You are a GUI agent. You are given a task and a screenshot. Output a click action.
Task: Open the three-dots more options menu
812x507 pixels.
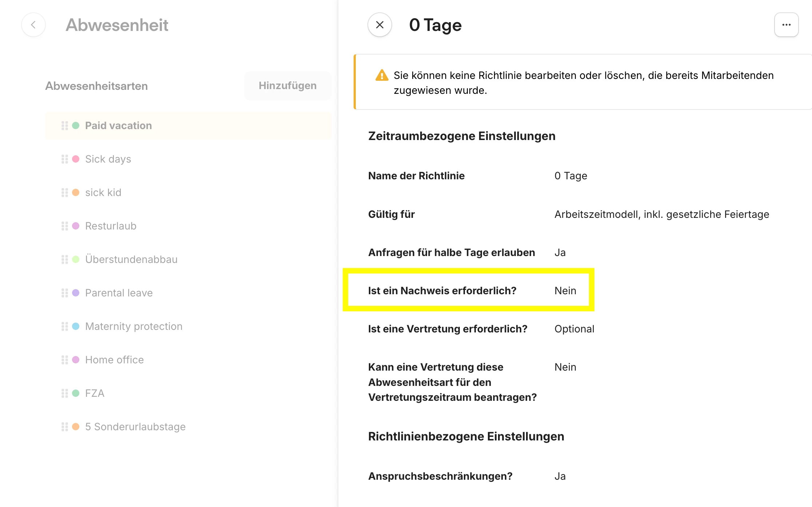coord(786,25)
